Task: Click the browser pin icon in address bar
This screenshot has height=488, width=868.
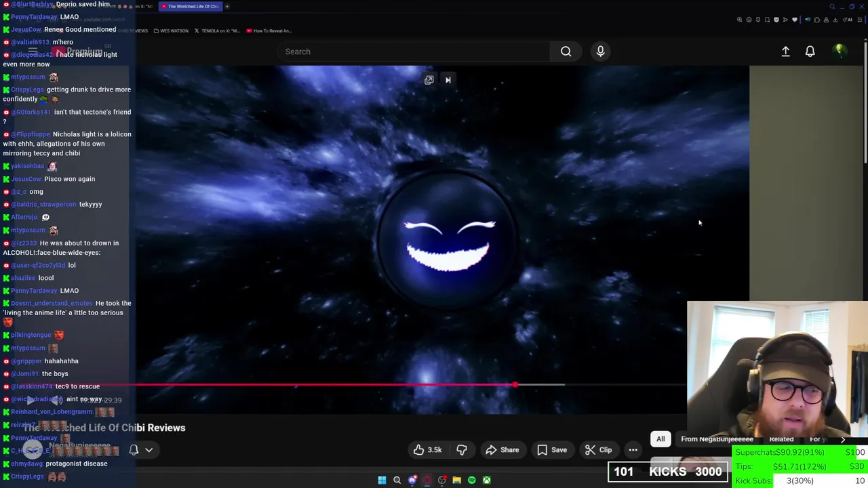Action: 758,20
